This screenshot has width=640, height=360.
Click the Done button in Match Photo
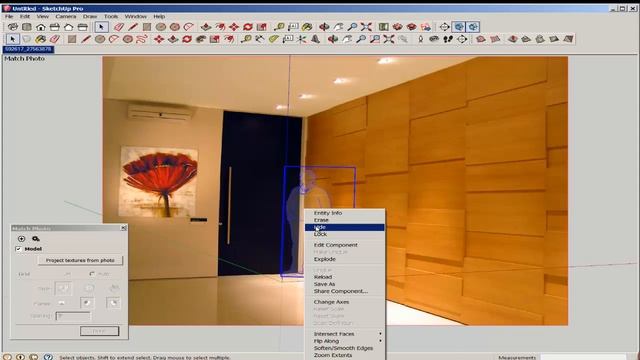tap(100, 331)
